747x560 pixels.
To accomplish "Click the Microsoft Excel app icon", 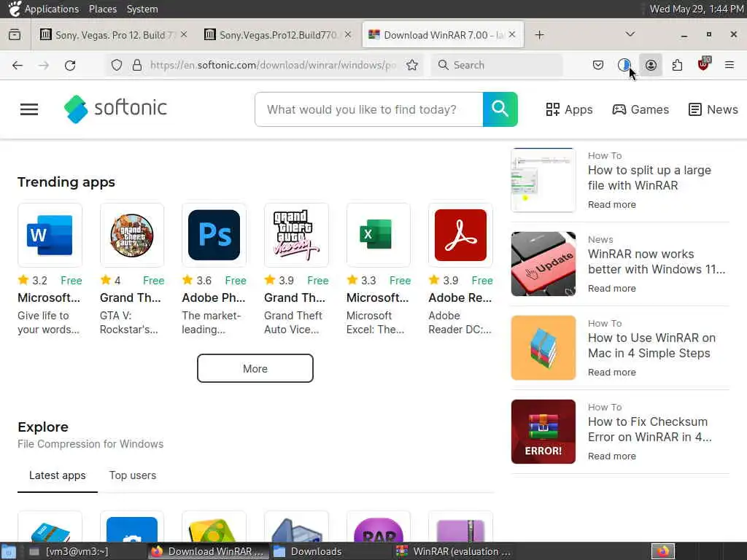I will pos(379,236).
